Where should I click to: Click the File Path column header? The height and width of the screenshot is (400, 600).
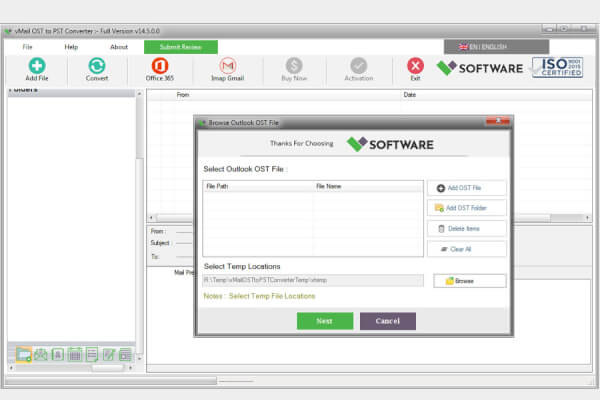258,186
